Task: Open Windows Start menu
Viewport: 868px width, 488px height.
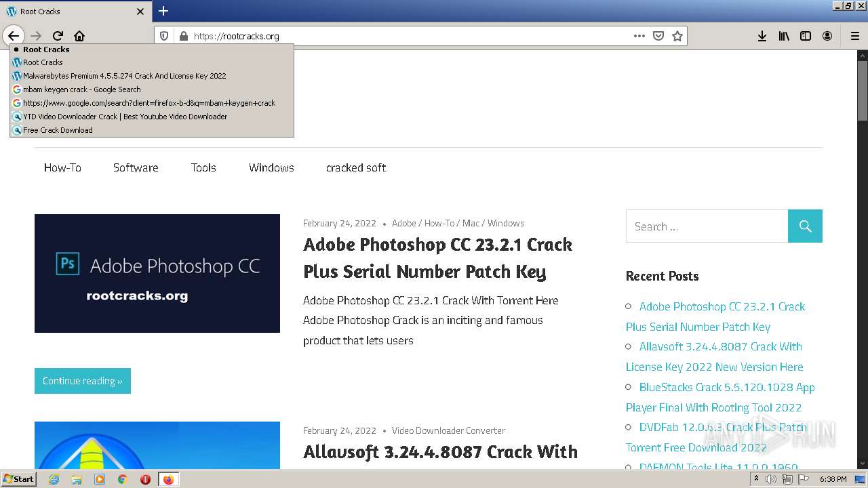Action: pos(18,479)
